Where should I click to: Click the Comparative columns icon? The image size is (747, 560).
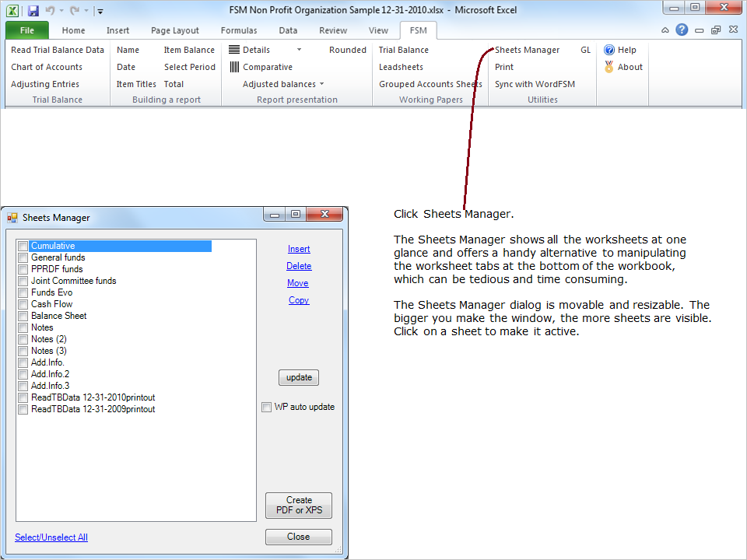pos(234,67)
